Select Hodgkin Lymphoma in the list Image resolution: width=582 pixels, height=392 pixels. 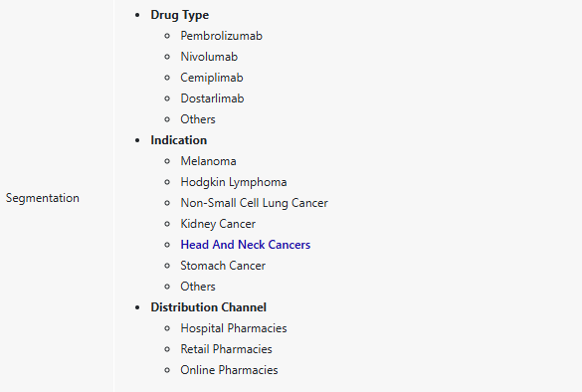pyautogui.click(x=234, y=182)
